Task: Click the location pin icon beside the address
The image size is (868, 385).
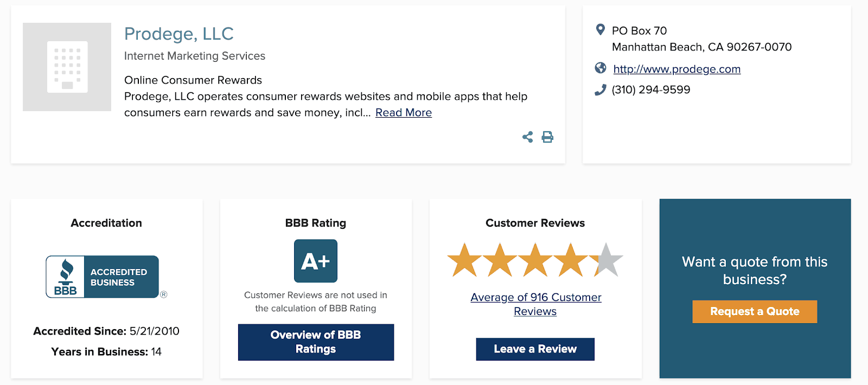Action: click(x=600, y=30)
